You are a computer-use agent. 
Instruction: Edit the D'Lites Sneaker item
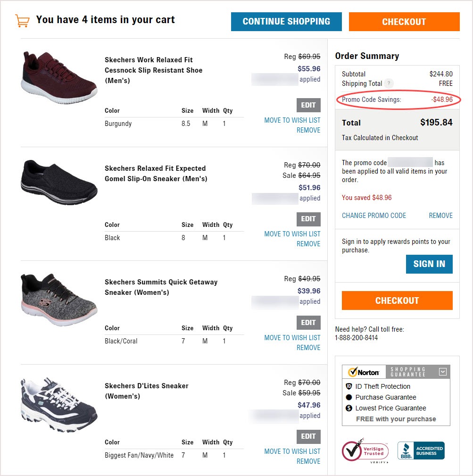pyautogui.click(x=308, y=436)
